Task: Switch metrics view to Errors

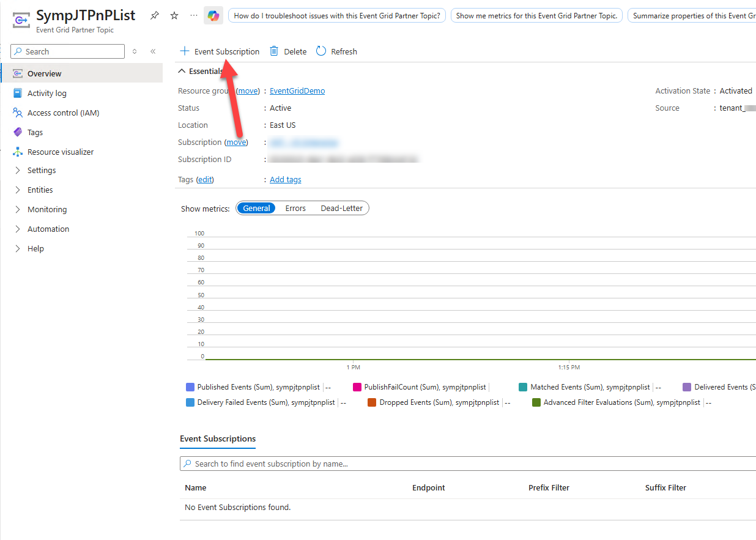Action: pyautogui.click(x=295, y=208)
